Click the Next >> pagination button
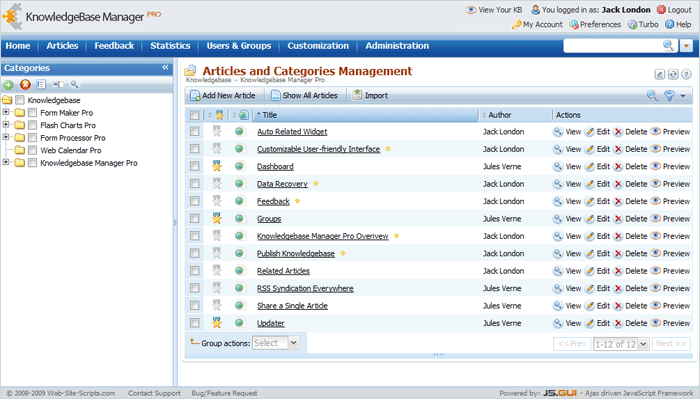Screen dimensions: 700x399 (x=671, y=344)
